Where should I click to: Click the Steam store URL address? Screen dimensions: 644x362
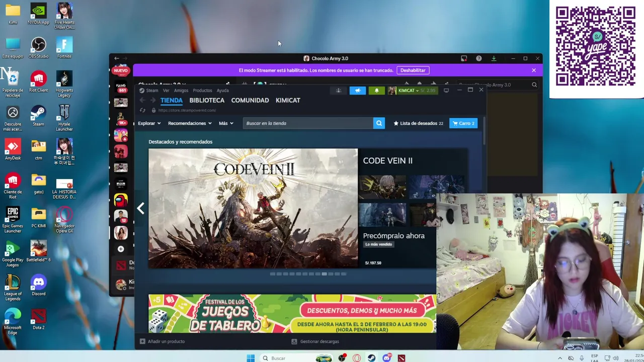[187, 110]
